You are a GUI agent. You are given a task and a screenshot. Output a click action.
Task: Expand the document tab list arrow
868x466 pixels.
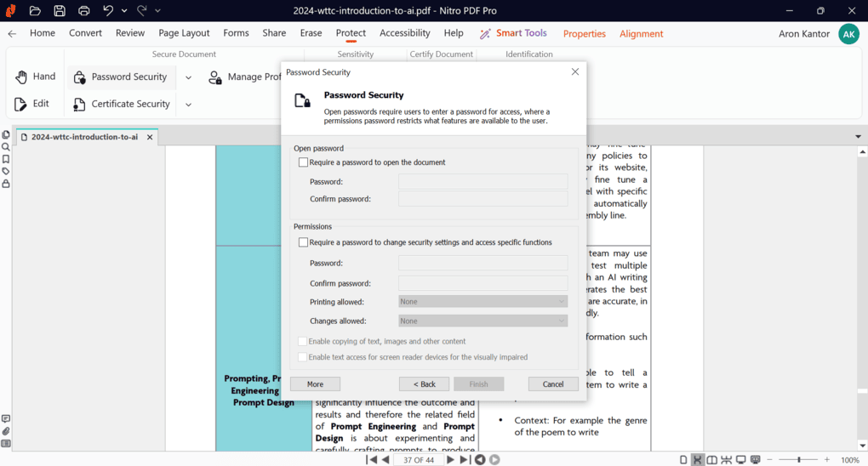point(858,137)
